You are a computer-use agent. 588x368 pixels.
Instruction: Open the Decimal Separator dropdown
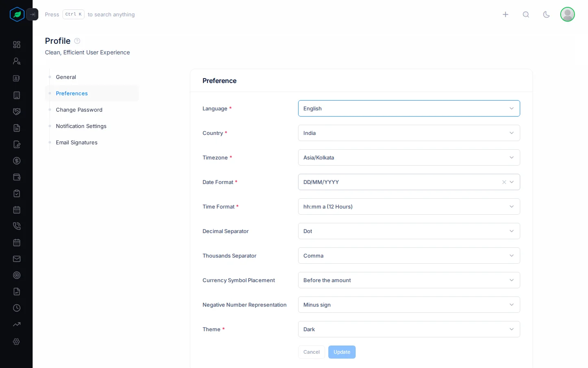click(x=409, y=231)
